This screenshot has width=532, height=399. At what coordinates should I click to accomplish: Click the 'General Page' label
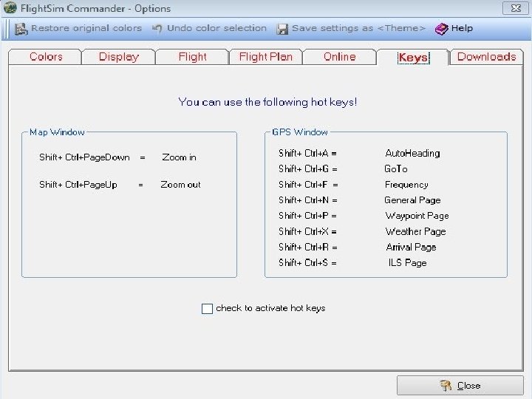click(412, 200)
